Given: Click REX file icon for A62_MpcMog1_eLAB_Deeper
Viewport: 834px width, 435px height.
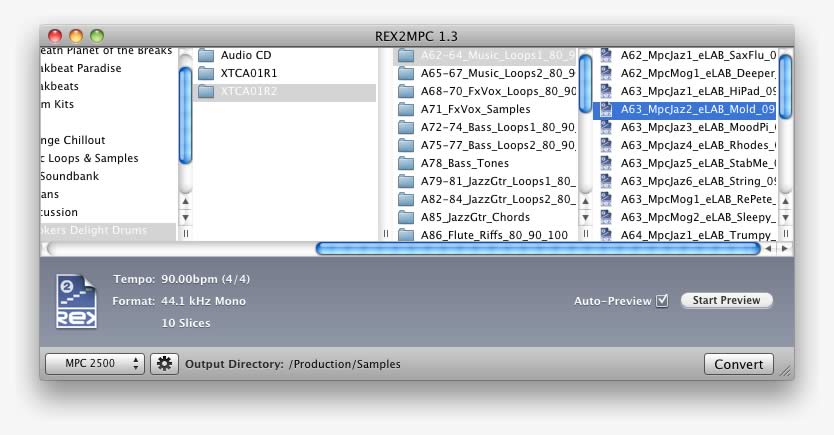Looking at the screenshot, I should (x=606, y=73).
